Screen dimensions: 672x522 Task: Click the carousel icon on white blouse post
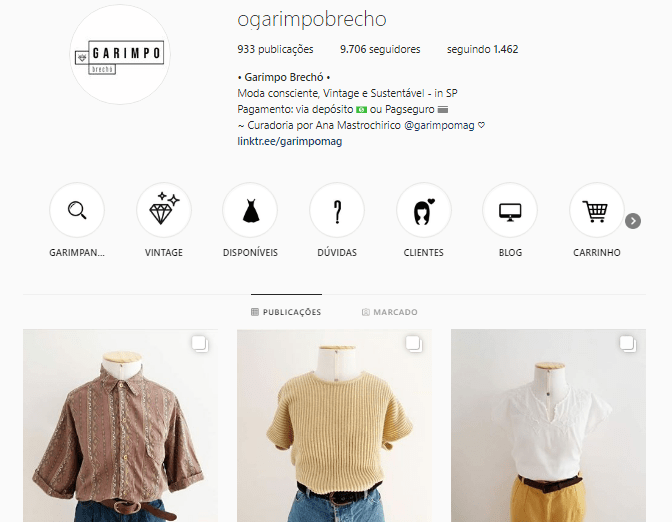pyautogui.click(x=628, y=344)
